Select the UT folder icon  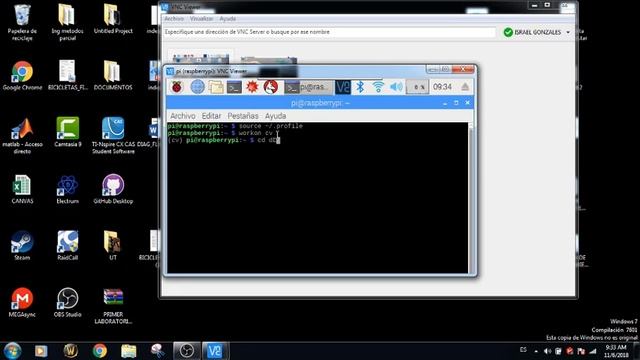pyautogui.click(x=113, y=245)
